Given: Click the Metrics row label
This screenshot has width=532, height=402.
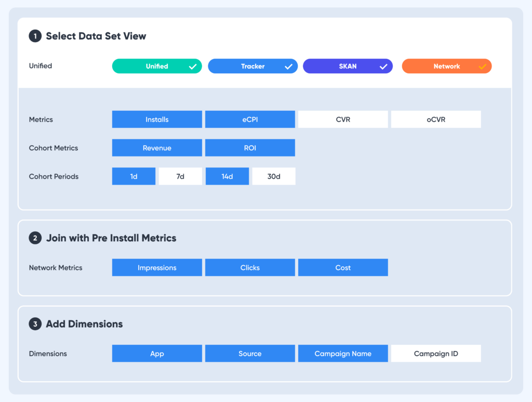Looking at the screenshot, I should pyautogui.click(x=41, y=120).
